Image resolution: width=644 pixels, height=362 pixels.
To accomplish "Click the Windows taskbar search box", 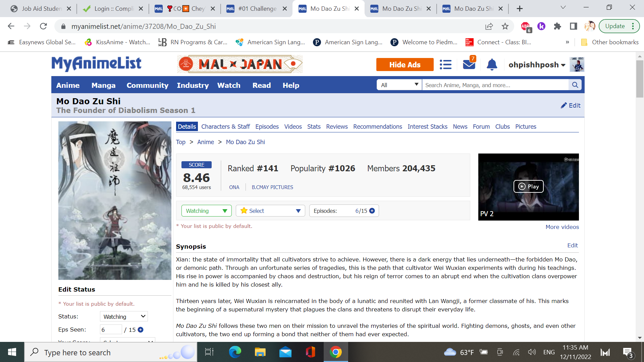I will [111, 352].
